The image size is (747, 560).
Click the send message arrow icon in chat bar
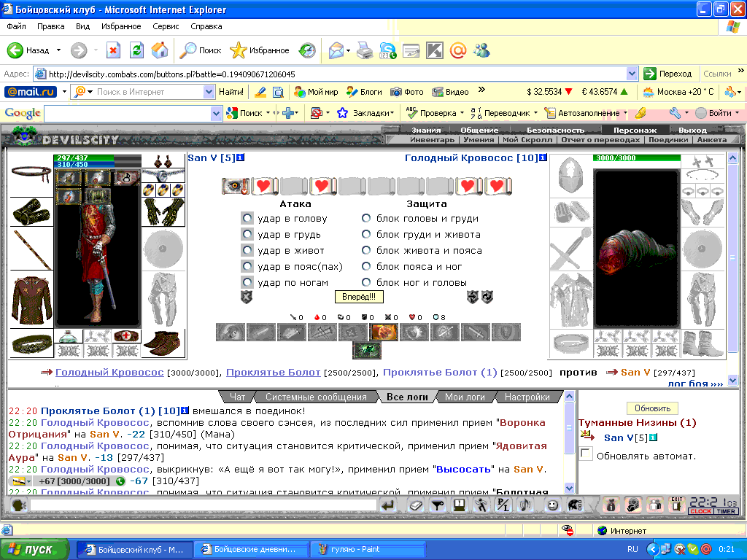tap(389, 505)
